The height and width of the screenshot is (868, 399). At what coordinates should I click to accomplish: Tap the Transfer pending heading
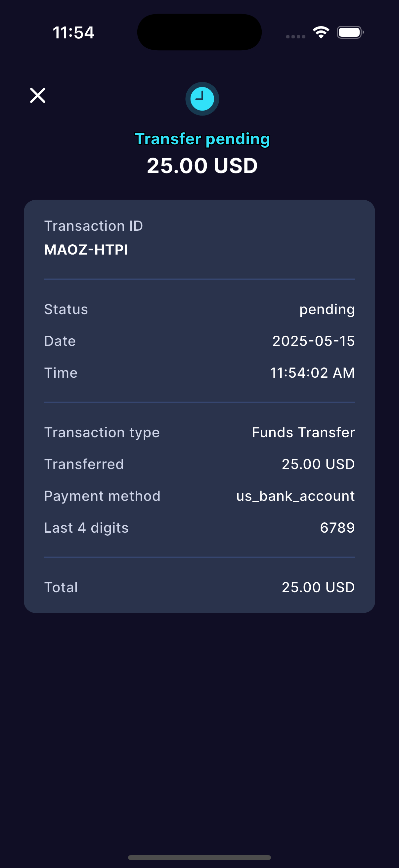202,139
